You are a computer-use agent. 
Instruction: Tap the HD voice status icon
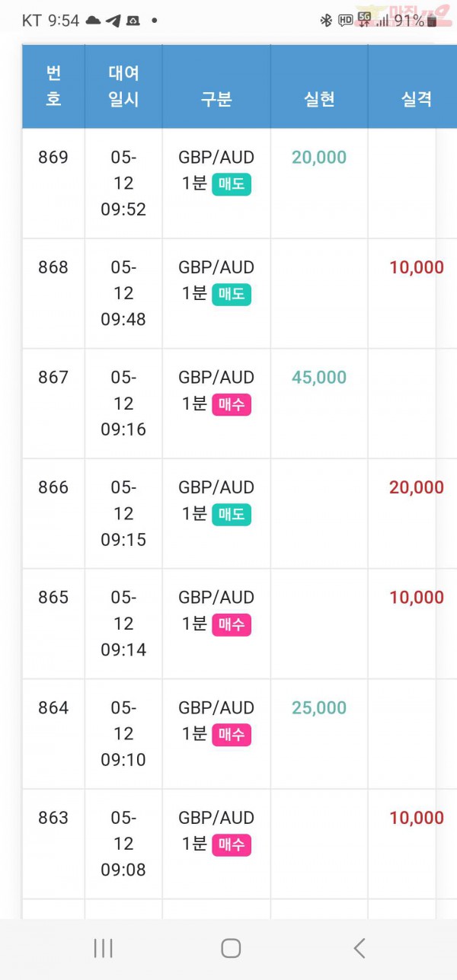(x=345, y=21)
